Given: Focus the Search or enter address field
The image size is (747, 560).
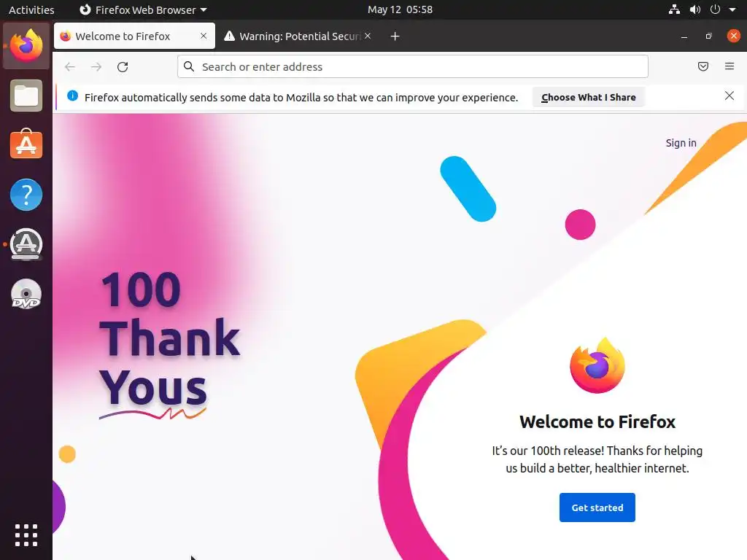Looking at the screenshot, I should coord(413,66).
